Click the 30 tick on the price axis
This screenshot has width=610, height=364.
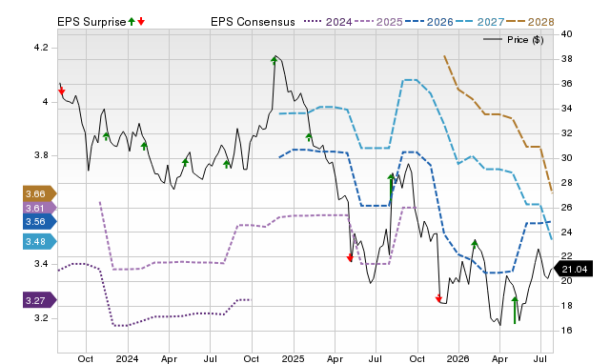pos(566,158)
